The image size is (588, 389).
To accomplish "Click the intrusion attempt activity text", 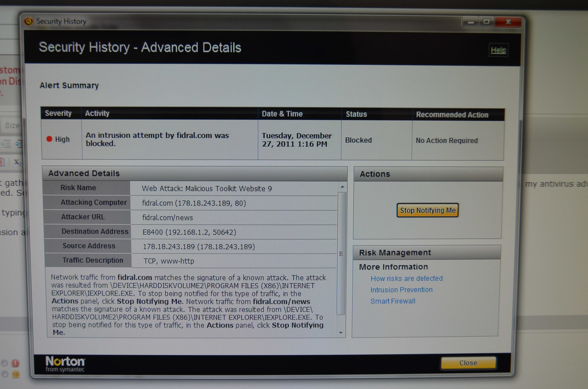I will (x=157, y=139).
